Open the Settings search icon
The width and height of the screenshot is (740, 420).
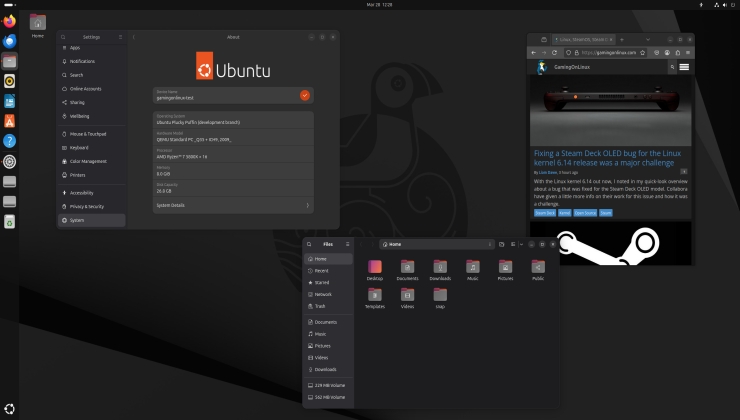coord(64,37)
